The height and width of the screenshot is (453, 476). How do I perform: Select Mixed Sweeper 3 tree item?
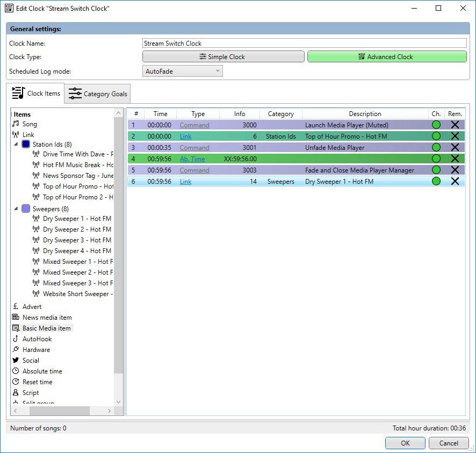[78, 283]
